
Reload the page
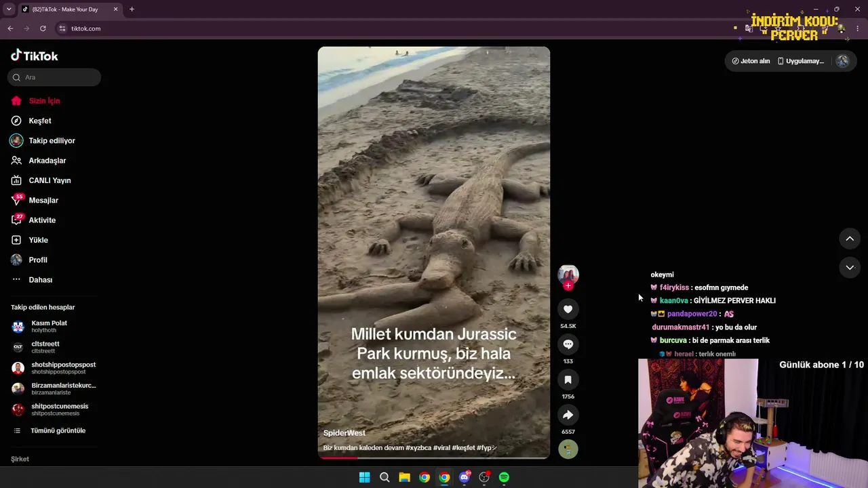coord(43,28)
